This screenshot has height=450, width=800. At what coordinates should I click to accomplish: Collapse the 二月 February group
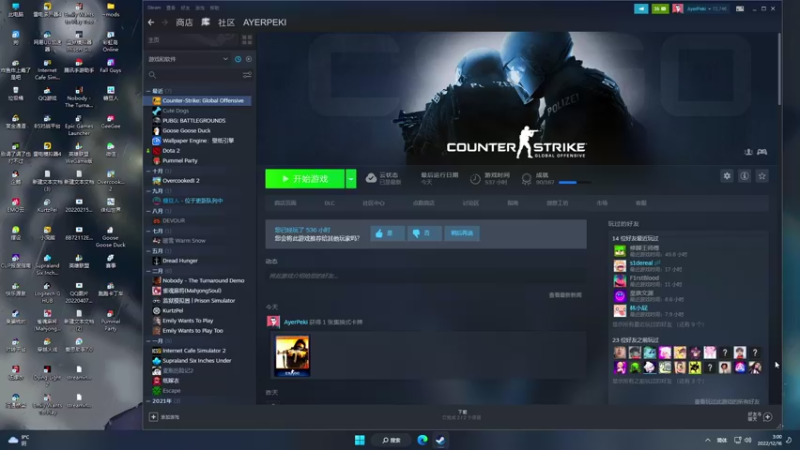[148, 271]
